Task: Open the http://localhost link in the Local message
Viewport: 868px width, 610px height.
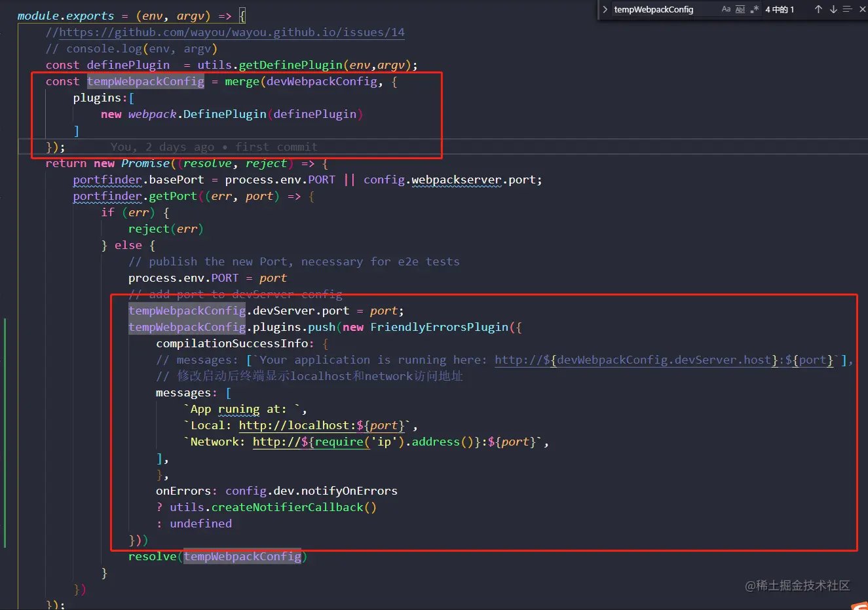Action: tap(322, 425)
